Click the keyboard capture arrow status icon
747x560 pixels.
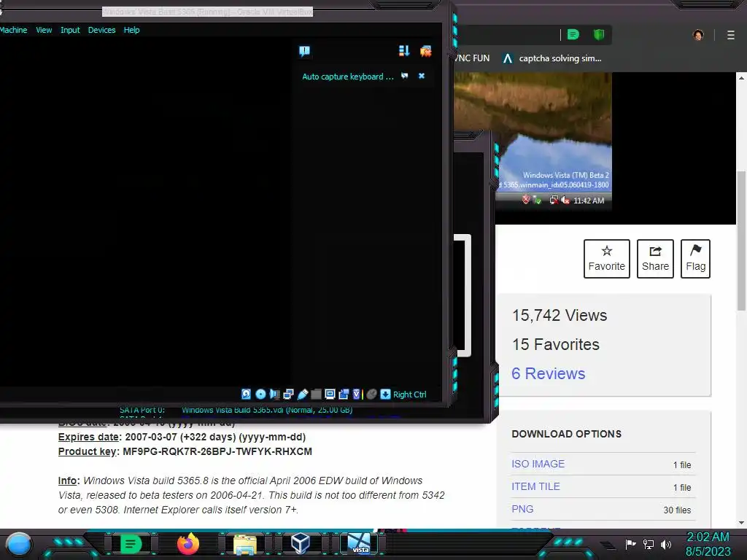click(385, 394)
